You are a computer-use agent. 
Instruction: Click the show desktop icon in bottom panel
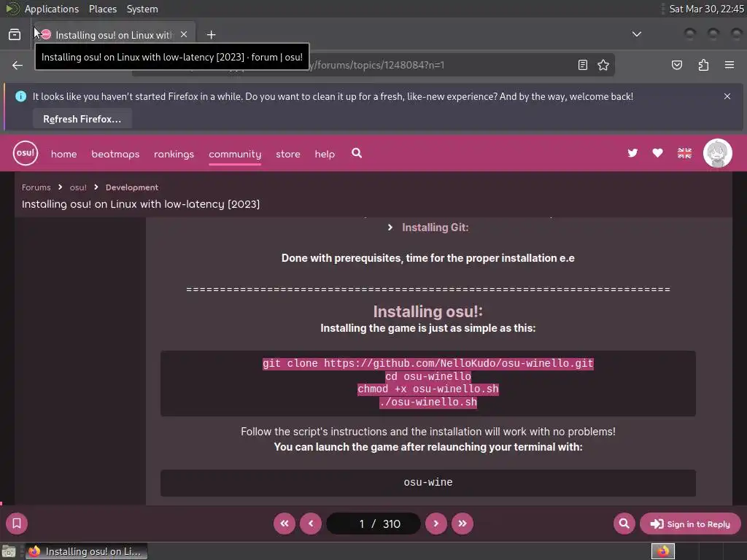point(9,551)
